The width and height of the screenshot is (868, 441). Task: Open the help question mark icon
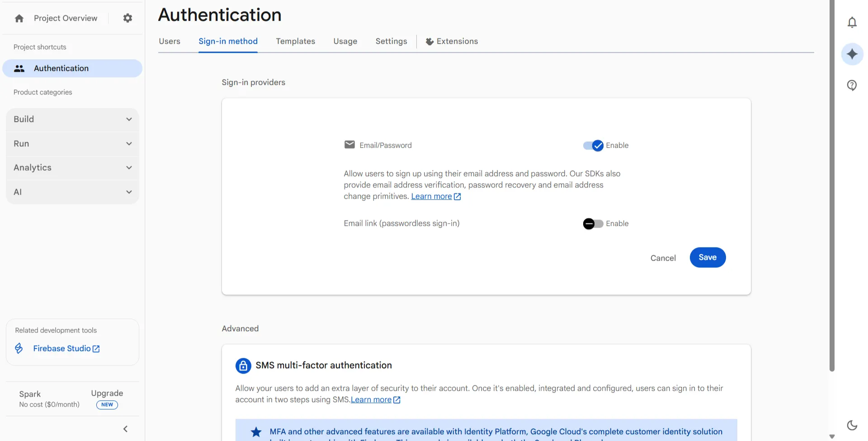click(852, 85)
